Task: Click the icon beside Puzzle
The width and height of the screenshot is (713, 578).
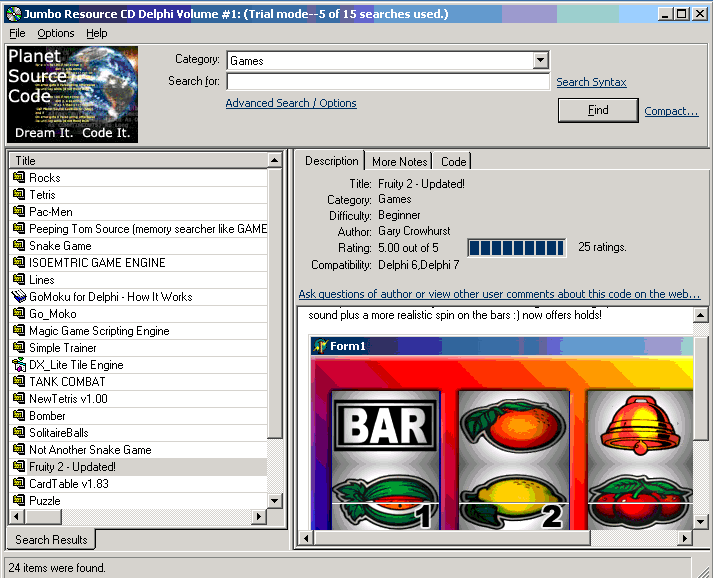Action: pyautogui.click(x=19, y=500)
